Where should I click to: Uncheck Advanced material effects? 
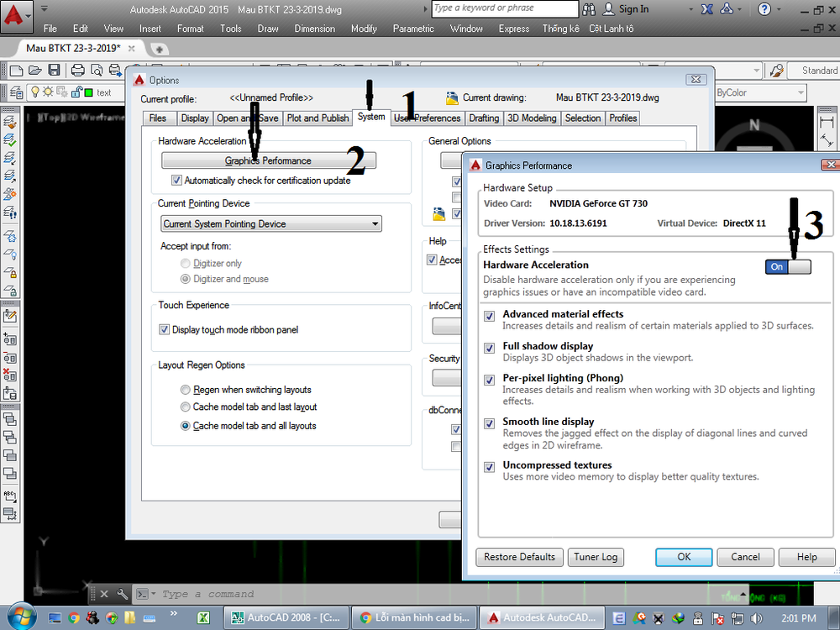(x=489, y=316)
